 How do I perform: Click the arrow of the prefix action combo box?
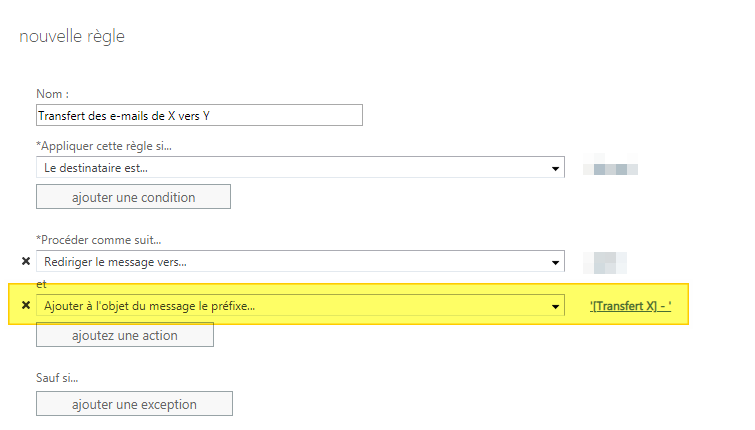pos(556,305)
